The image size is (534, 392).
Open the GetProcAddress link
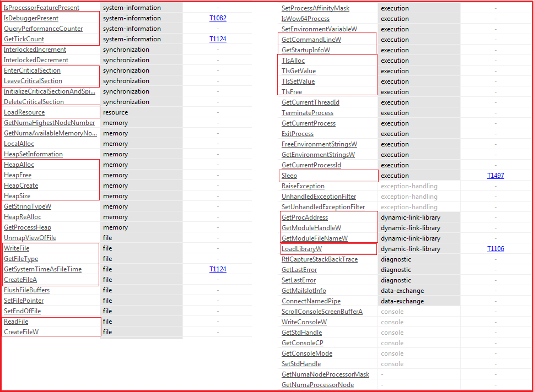click(x=305, y=217)
